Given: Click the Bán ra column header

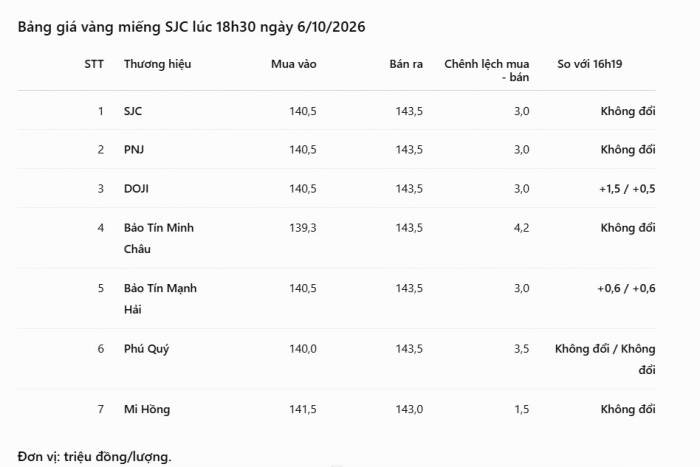Looking at the screenshot, I should coord(406,64).
